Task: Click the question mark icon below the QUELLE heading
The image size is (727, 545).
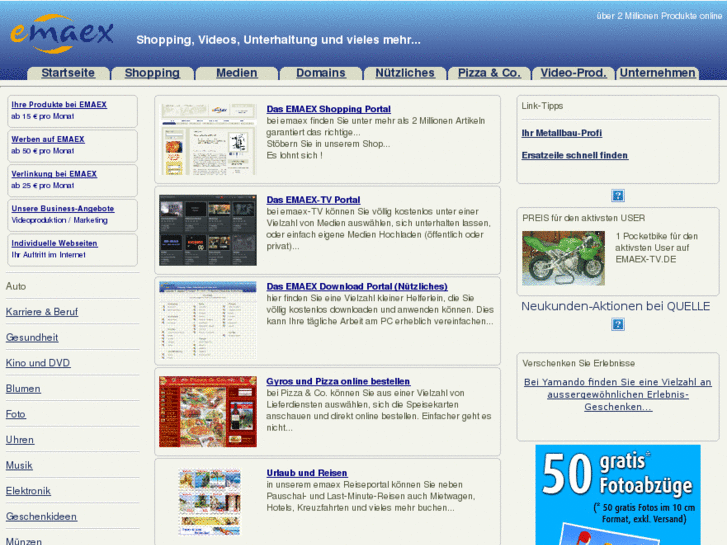Action: coord(618,324)
